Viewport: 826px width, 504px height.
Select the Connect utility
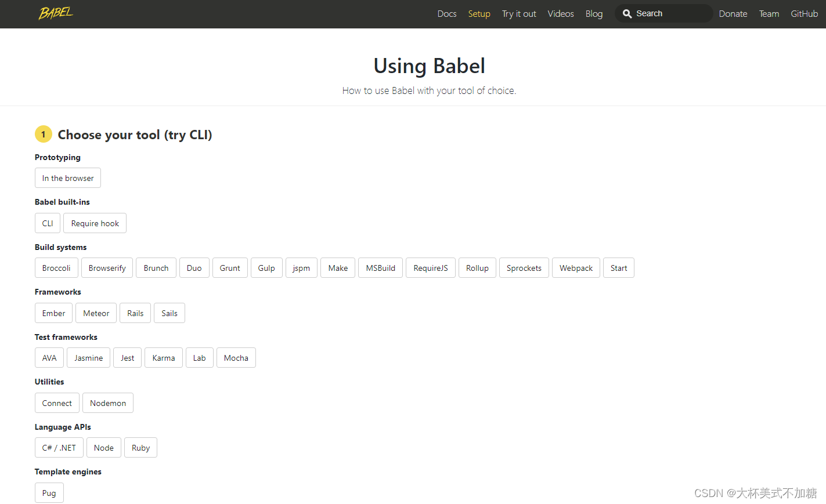pyautogui.click(x=57, y=403)
